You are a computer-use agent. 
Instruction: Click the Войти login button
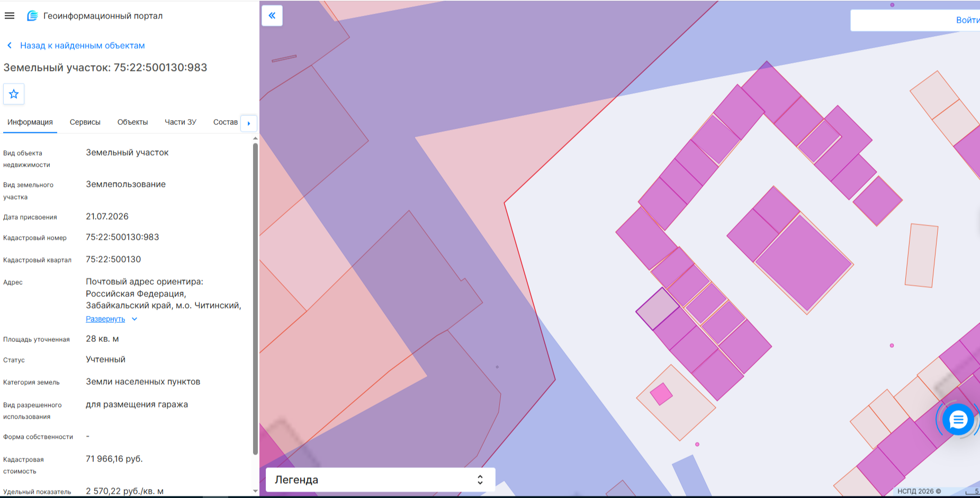tap(967, 20)
